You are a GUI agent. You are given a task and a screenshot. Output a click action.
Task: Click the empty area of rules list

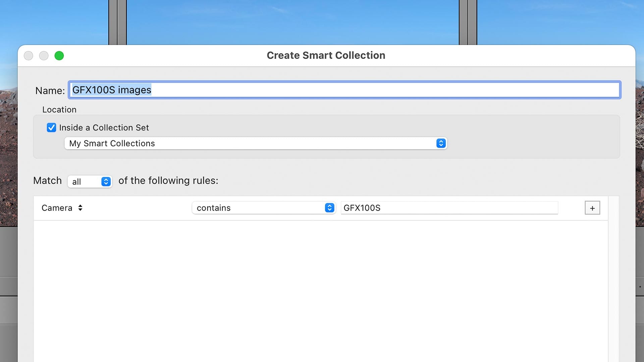coord(320,288)
